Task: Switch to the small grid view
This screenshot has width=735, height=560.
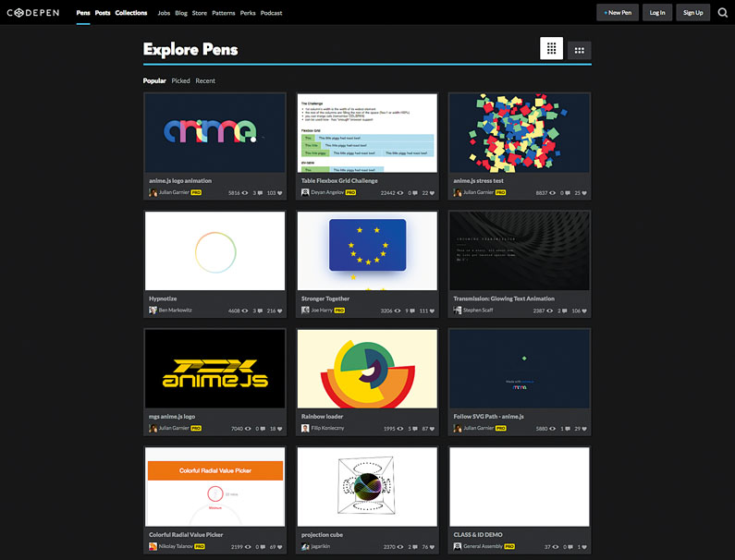Action: click(580, 50)
